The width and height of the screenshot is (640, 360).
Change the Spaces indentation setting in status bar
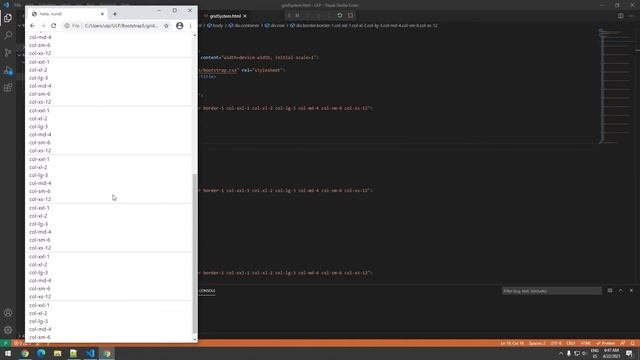(537, 343)
